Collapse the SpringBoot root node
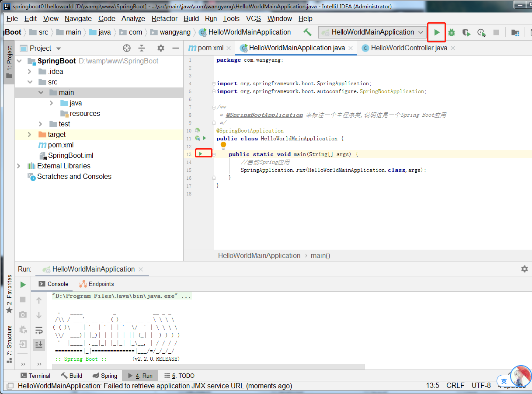The image size is (532, 394). [x=19, y=61]
